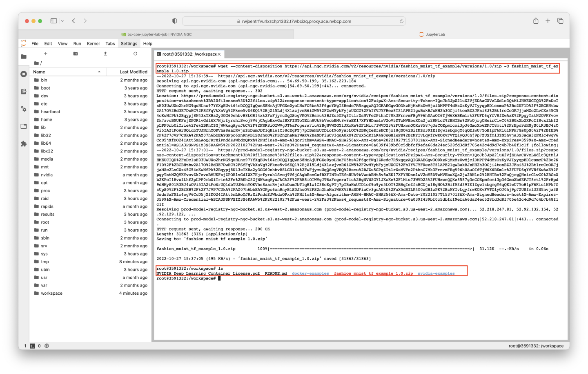
Task: Open a new Launcher with the plus icon
Action: [45, 54]
